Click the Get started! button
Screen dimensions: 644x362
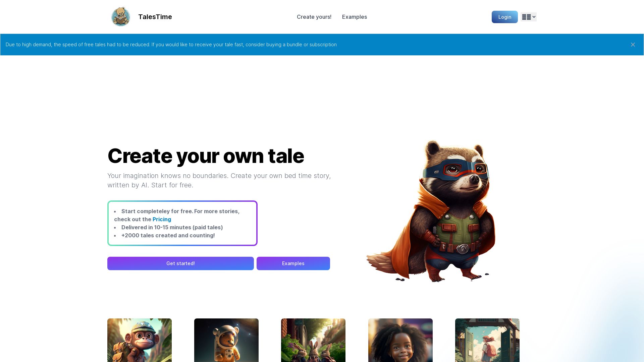pos(180,263)
